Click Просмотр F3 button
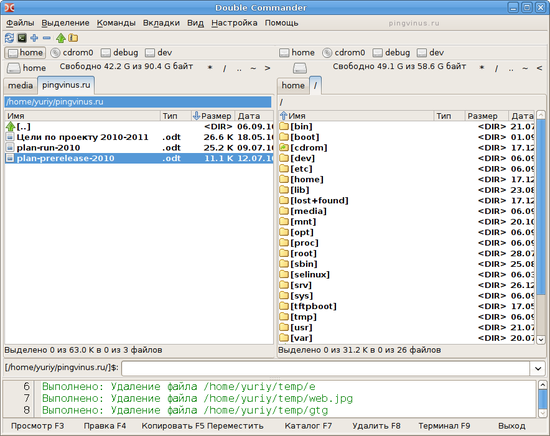This screenshot has height=436, width=550. coord(38,426)
